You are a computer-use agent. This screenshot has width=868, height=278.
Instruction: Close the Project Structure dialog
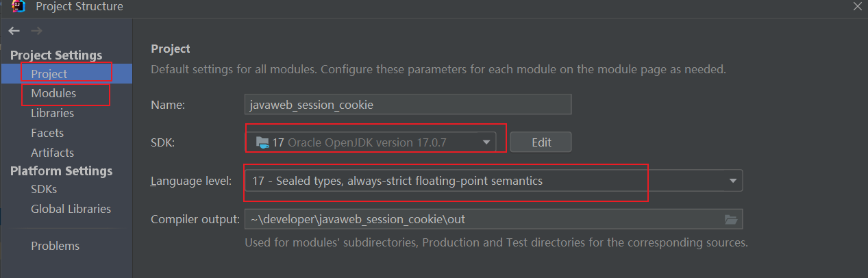(857, 6)
